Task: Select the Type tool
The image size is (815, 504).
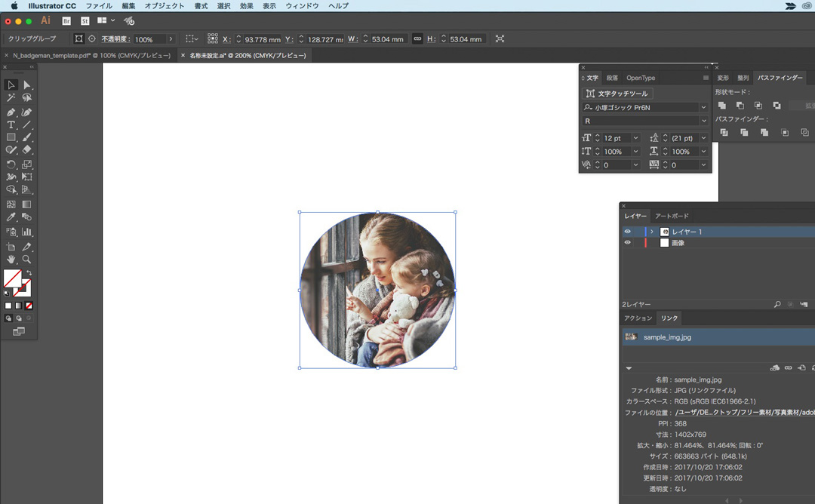Action: [x=11, y=124]
